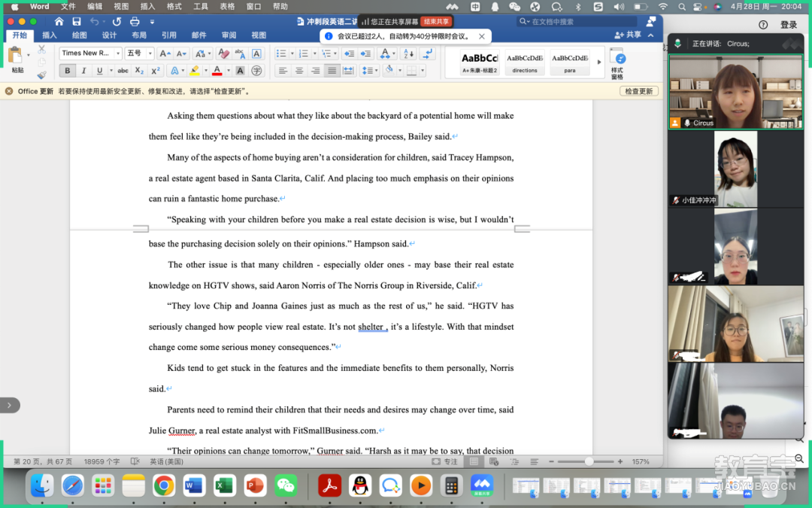Open the underline style dropdown arrow
This screenshot has height=508, width=812.
pos(111,71)
